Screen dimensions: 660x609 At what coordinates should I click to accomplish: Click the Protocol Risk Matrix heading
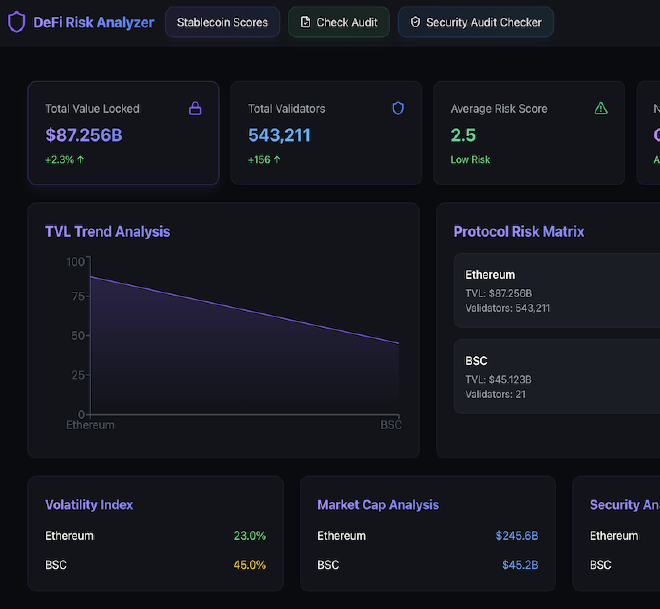[x=519, y=232]
